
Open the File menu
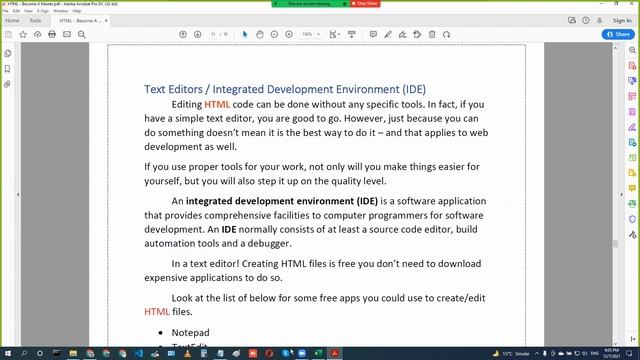point(5,11)
